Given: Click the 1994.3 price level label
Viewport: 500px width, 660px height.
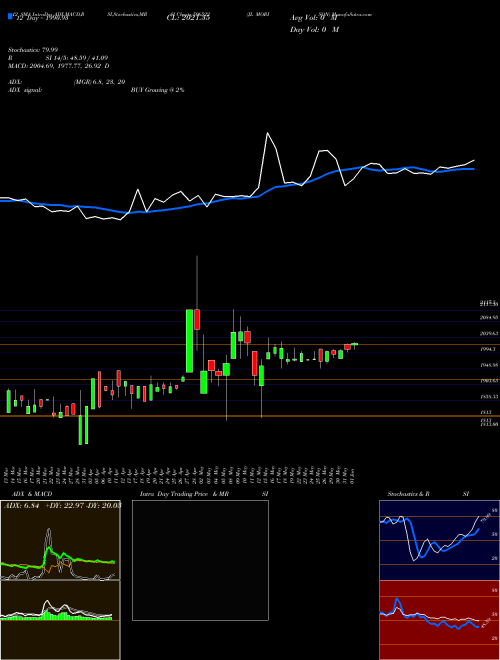Looking at the screenshot, I should click(488, 349).
